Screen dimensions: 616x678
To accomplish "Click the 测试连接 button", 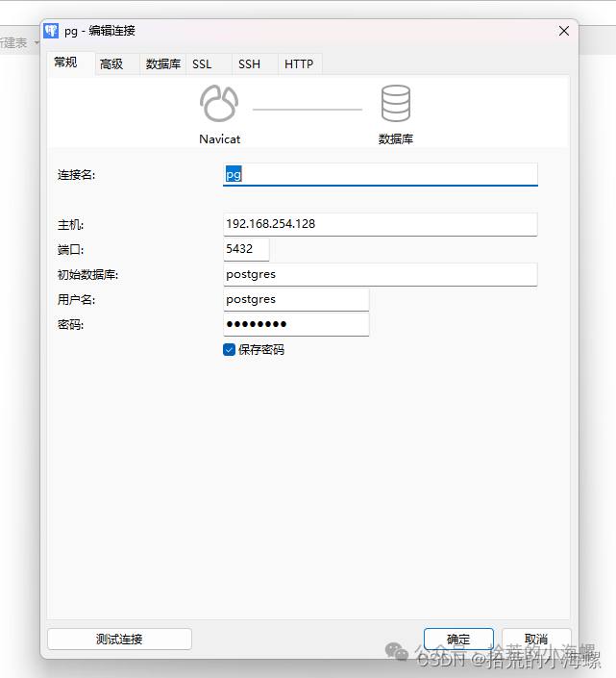I will [119, 640].
